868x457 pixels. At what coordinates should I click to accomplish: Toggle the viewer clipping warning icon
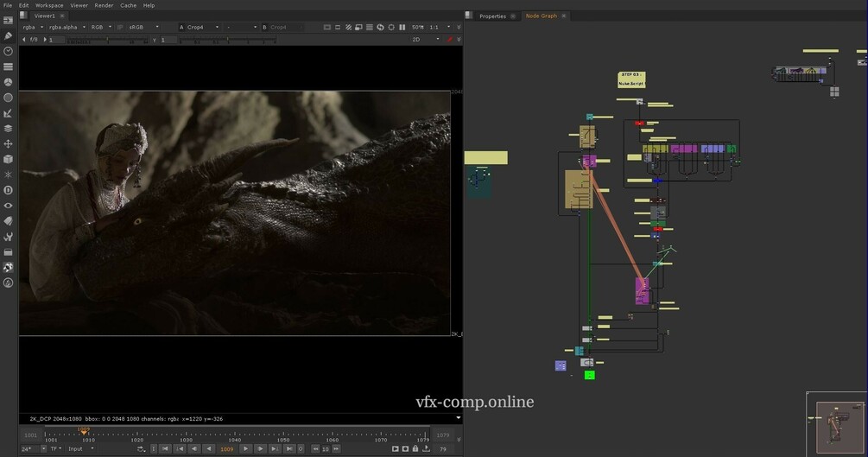pyautogui.click(x=348, y=27)
